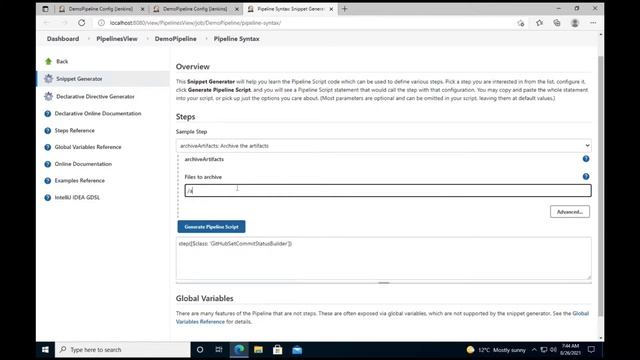Open the Steps Reference sidebar link
This screenshot has height=360, width=640.
(75, 131)
